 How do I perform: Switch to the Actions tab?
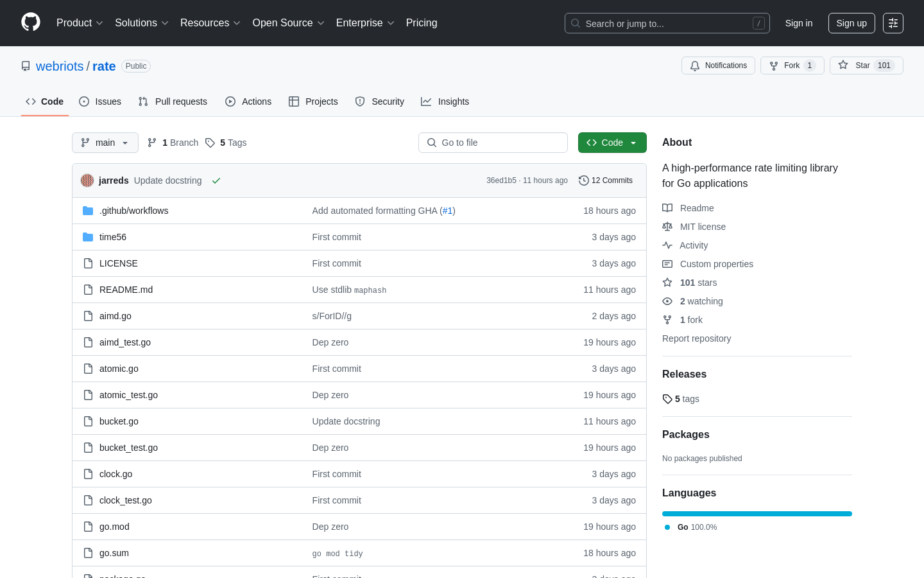(248, 101)
